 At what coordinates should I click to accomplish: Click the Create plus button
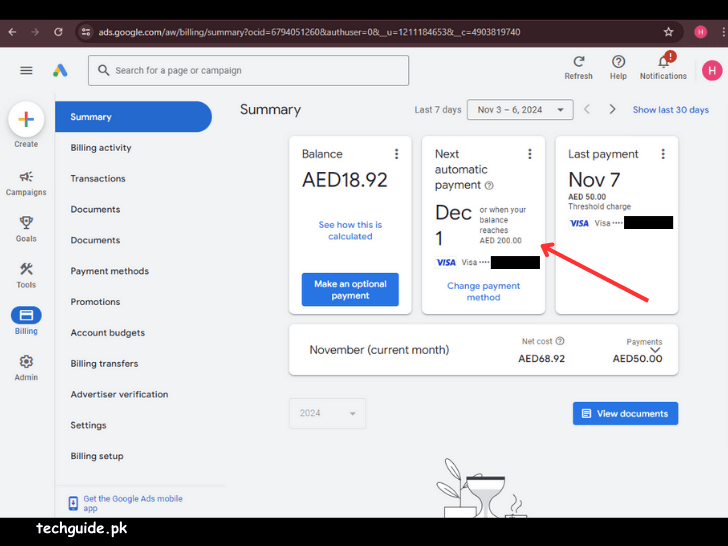click(x=26, y=119)
